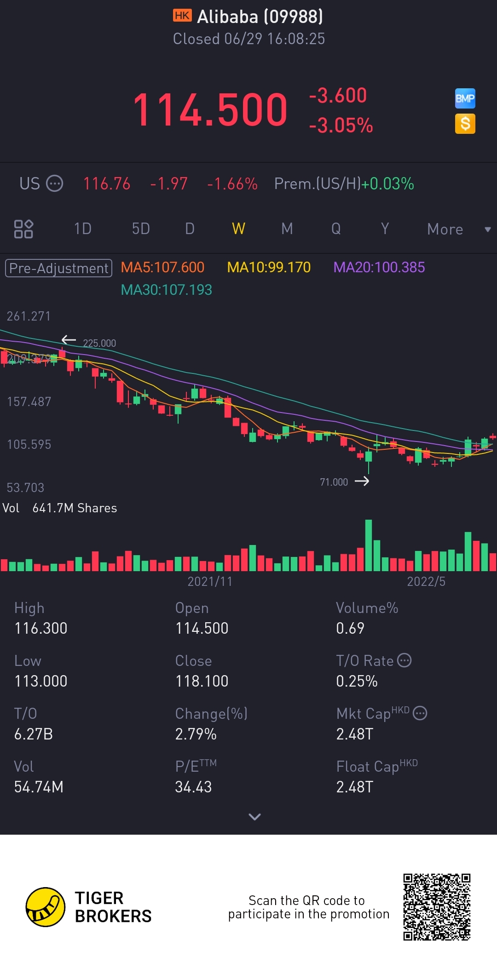Open the More timeframes dropdown
The width and height of the screenshot is (497, 980).
coord(459,229)
